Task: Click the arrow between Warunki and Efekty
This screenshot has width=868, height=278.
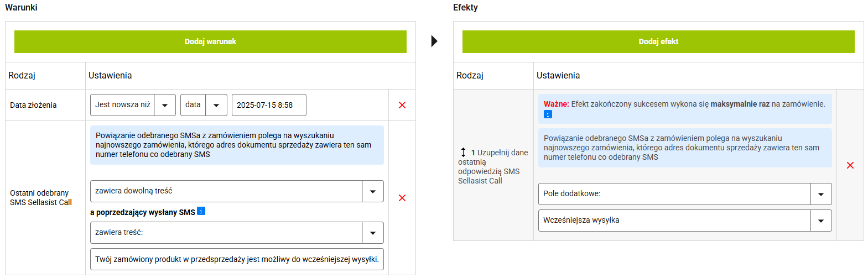Action: tap(434, 41)
